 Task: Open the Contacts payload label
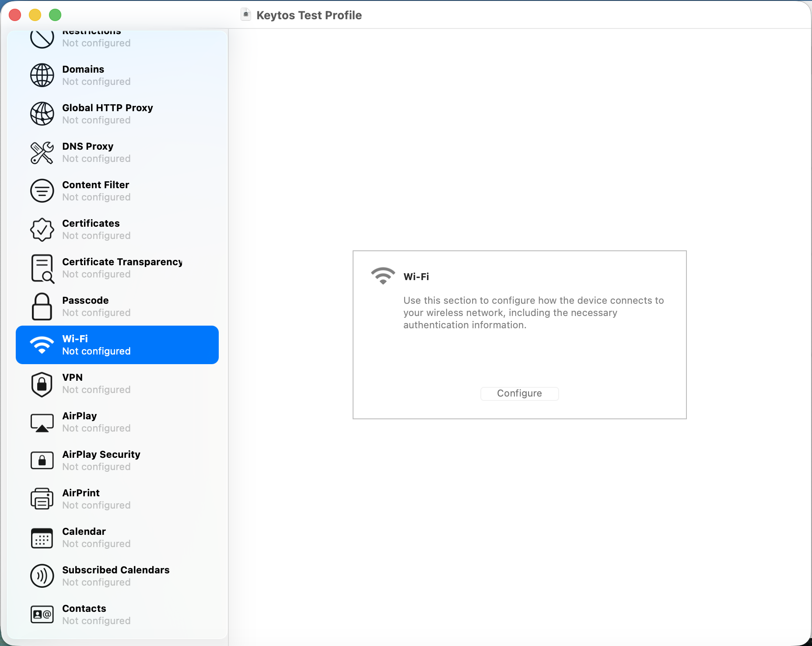84,608
